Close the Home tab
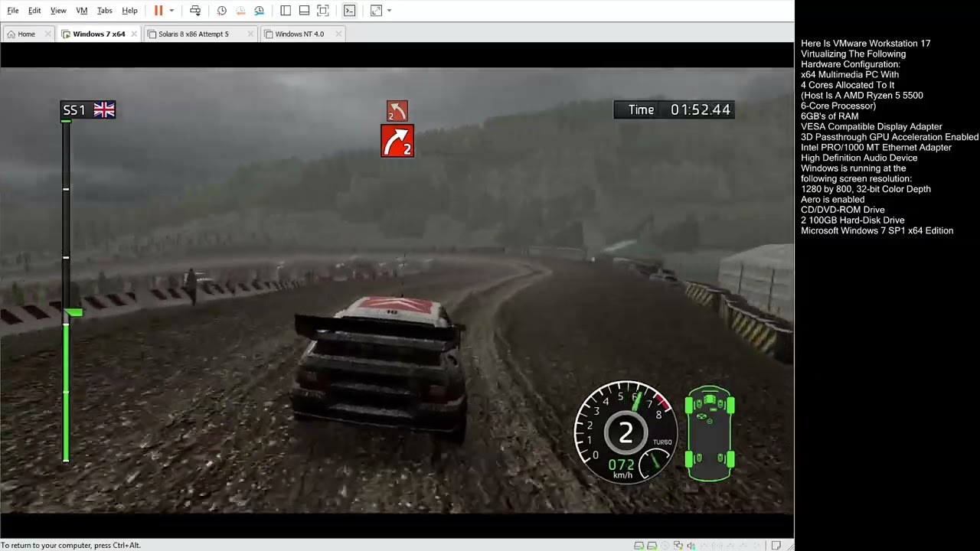 pyautogui.click(x=47, y=34)
